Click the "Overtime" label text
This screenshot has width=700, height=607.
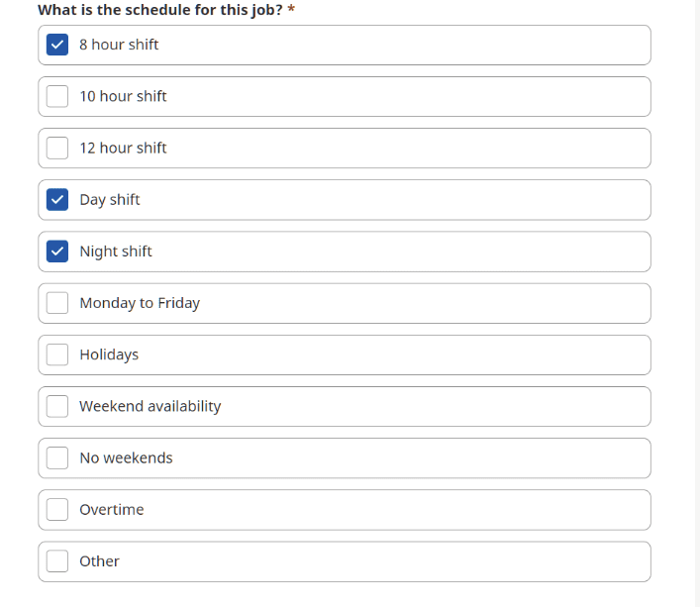[111, 509]
